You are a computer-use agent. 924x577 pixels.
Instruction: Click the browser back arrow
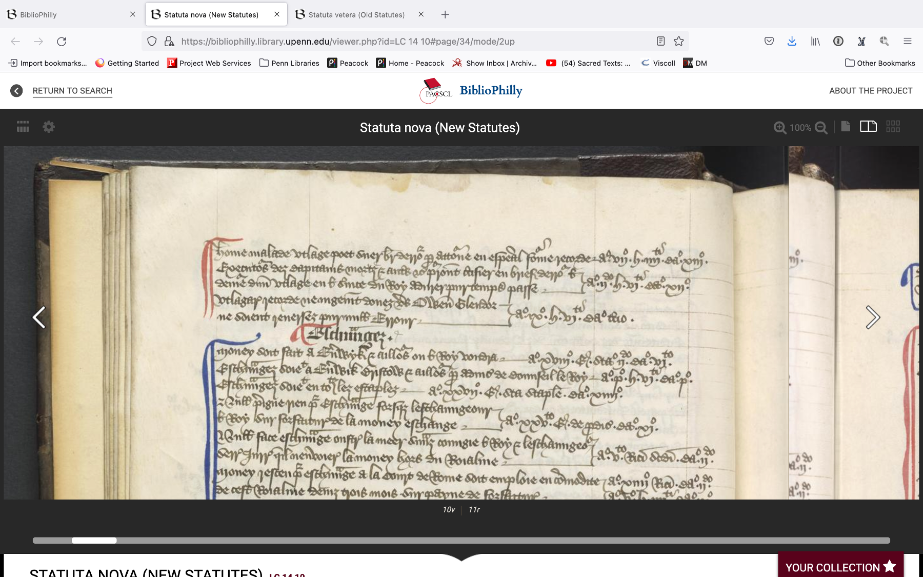(x=15, y=42)
